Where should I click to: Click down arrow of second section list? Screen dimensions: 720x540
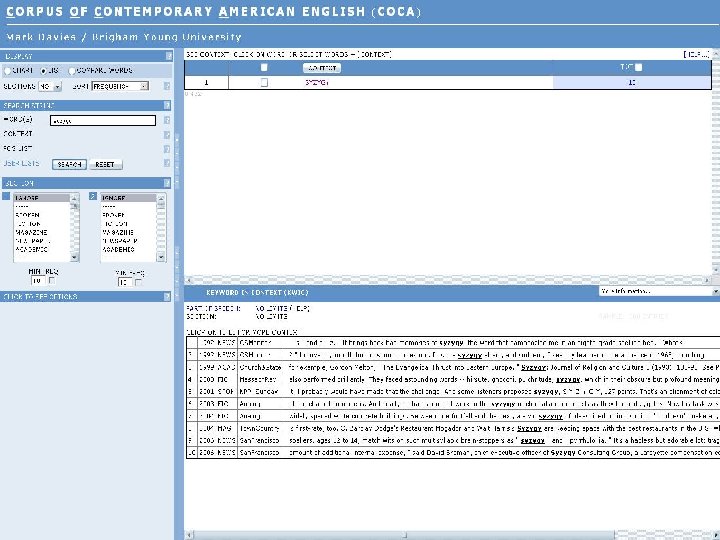[161, 258]
